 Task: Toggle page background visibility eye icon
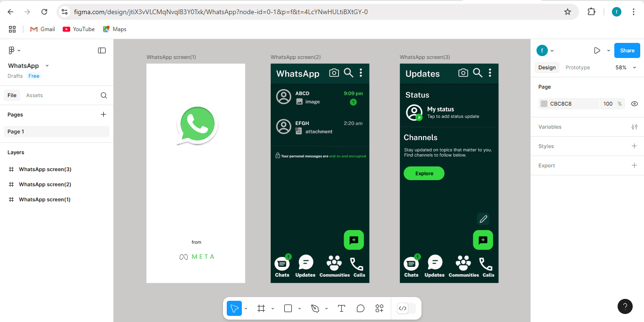(x=635, y=104)
